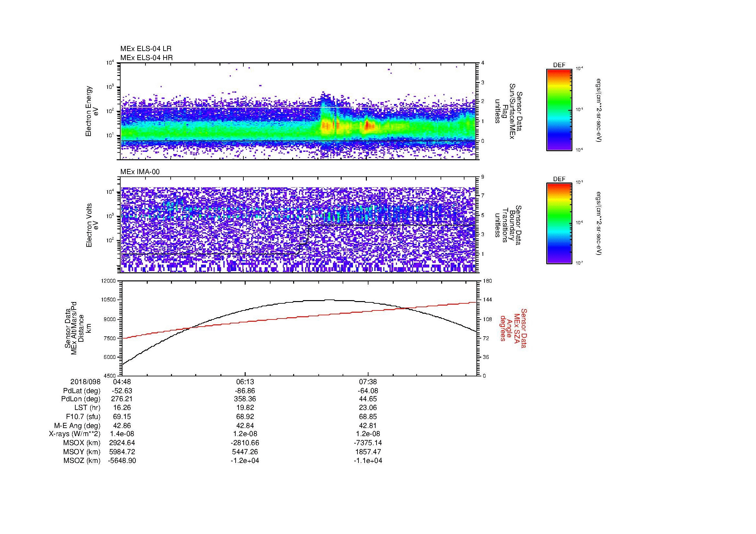This screenshot has width=756, height=534.
Task: Click the 'MEx IMA-00' panel title
Action: [140, 172]
